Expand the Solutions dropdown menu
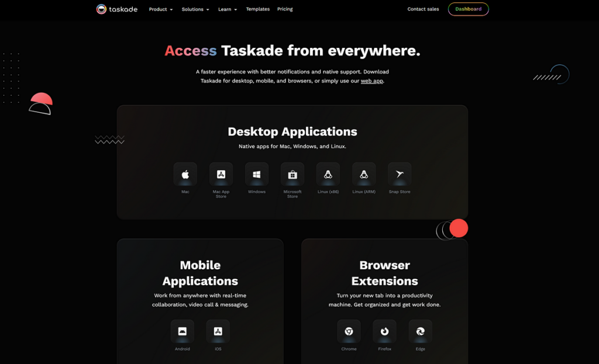Screen dimensions: 599x364 tap(195, 9)
